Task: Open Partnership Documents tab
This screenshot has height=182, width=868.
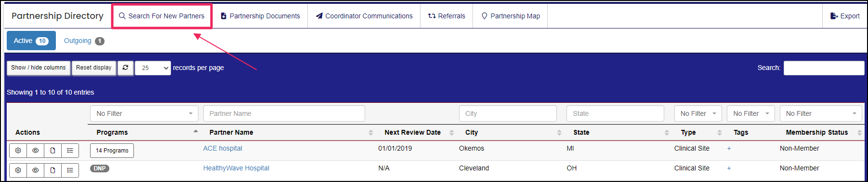Action: (x=260, y=16)
